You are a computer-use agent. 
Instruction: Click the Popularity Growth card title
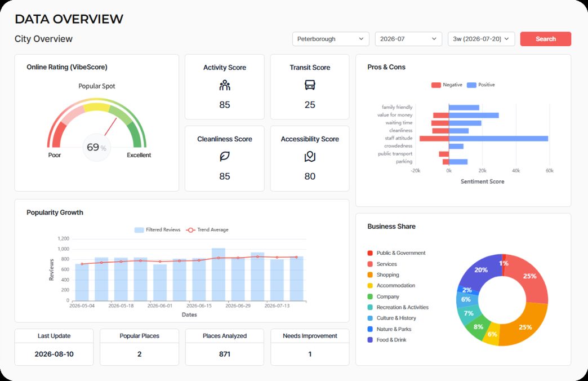click(x=55, y=212)
